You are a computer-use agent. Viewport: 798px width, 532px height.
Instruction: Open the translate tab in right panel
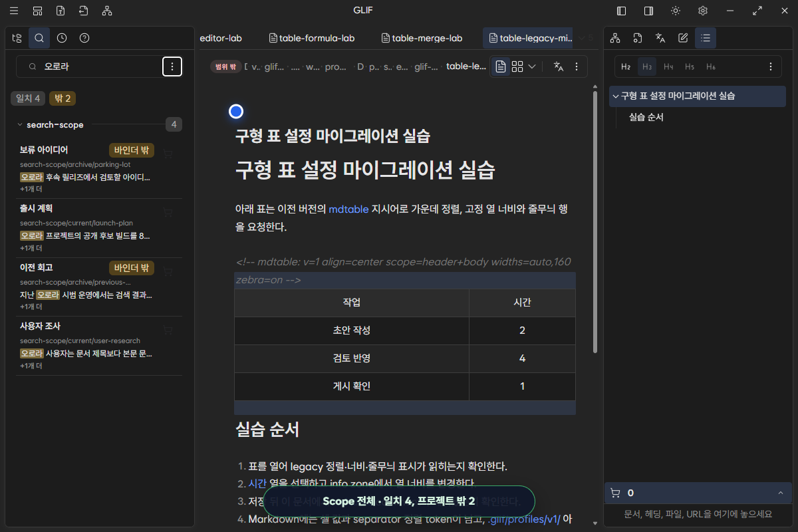[x=660, y=38]
